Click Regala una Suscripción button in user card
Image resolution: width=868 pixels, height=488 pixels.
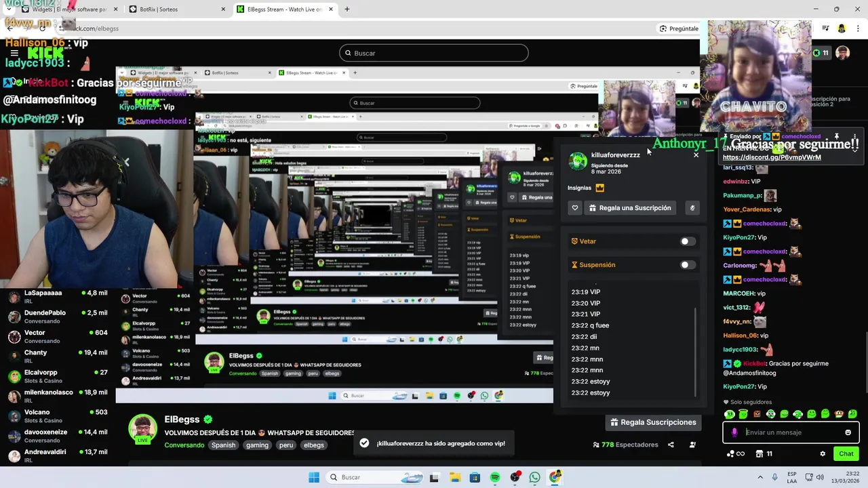click(630, 208)
